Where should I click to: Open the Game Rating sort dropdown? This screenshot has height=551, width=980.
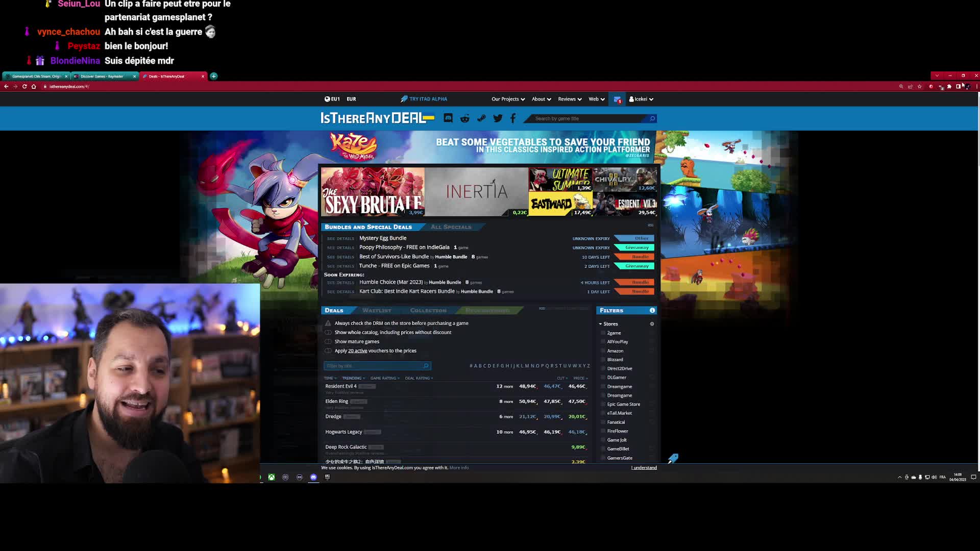point(385,378)
